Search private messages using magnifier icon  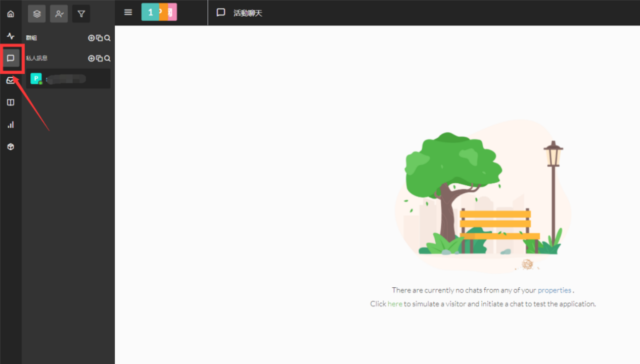[107, 58]
